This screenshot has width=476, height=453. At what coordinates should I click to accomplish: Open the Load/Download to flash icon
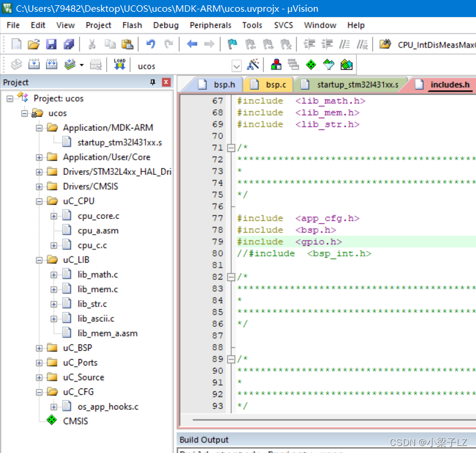click(119, 65)
